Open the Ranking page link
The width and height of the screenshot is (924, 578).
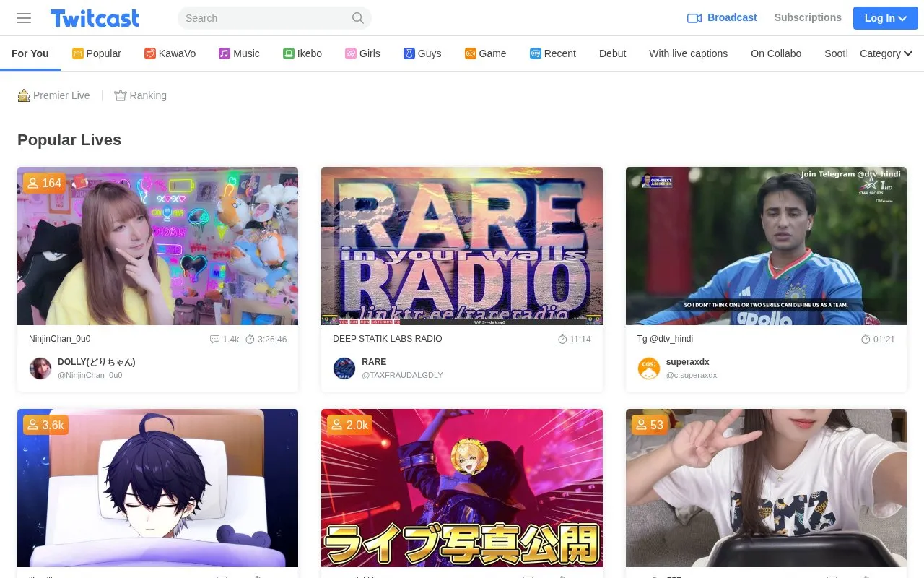141,95
